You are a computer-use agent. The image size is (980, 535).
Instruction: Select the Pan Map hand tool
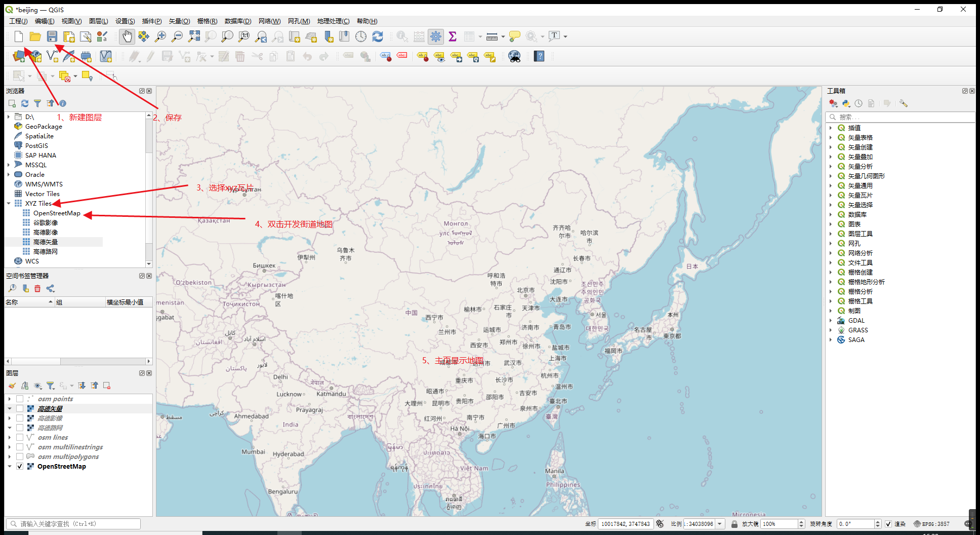[x=127, y=36]
